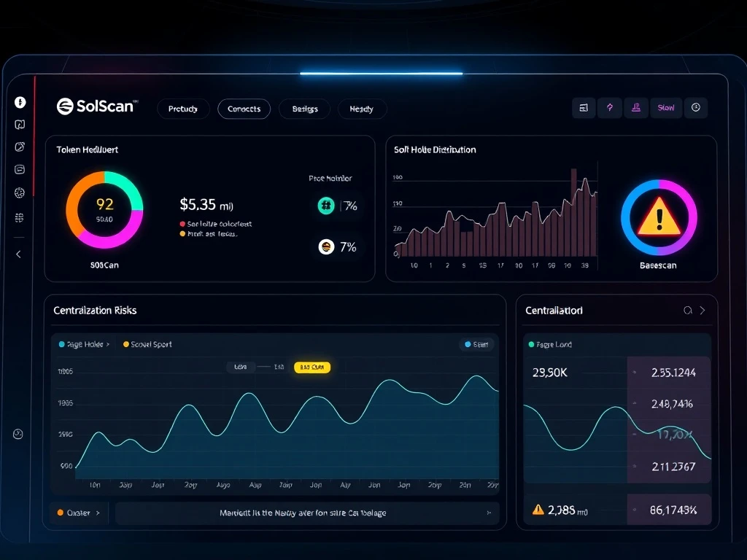
Task: Open the Oxater dropdown at bottom
Action: click(x=79, y=513)
